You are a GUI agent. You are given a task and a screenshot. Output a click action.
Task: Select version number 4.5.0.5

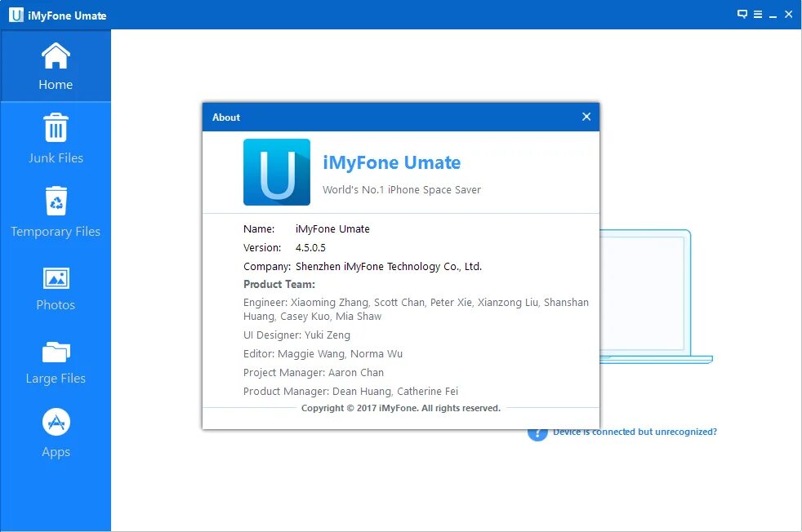(x=310, y=248)
